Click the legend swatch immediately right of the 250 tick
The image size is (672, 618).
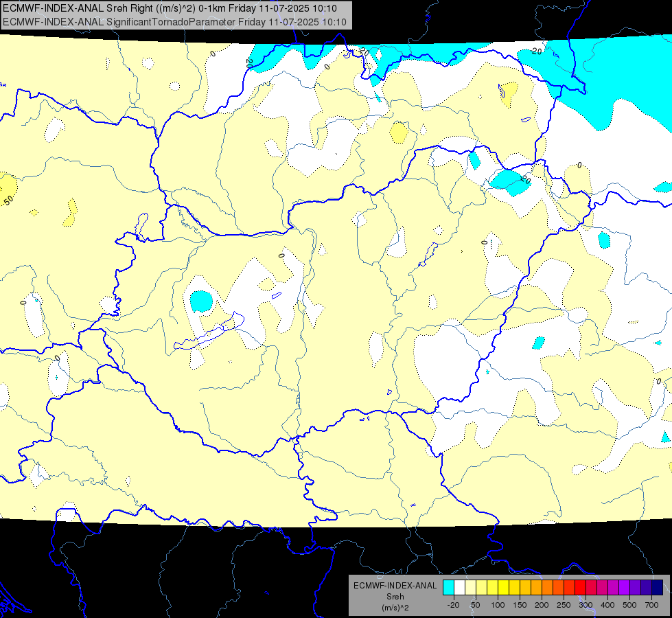[570, 588]
